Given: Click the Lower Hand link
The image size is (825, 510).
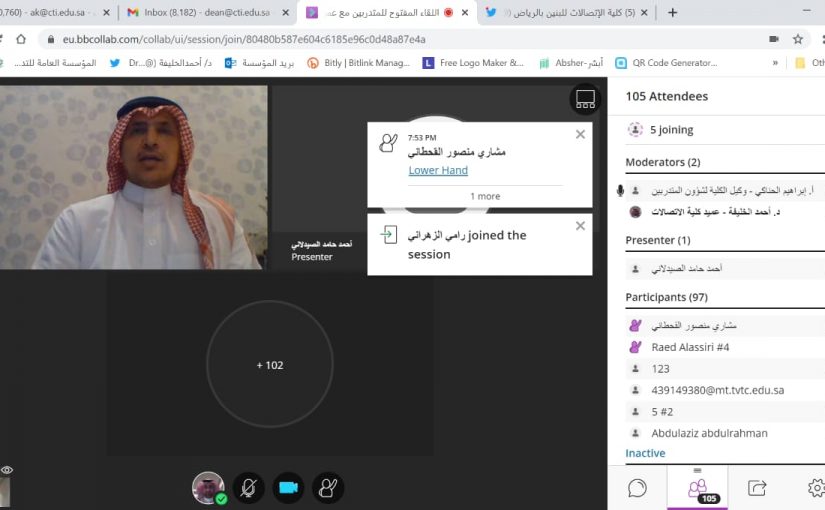Looking at the screenshot, I should point(438,170).
